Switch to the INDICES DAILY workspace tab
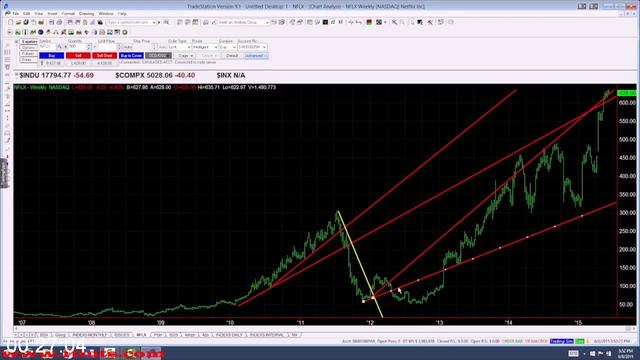This screenshot has height=360, width=640. [x=229, y=335]
